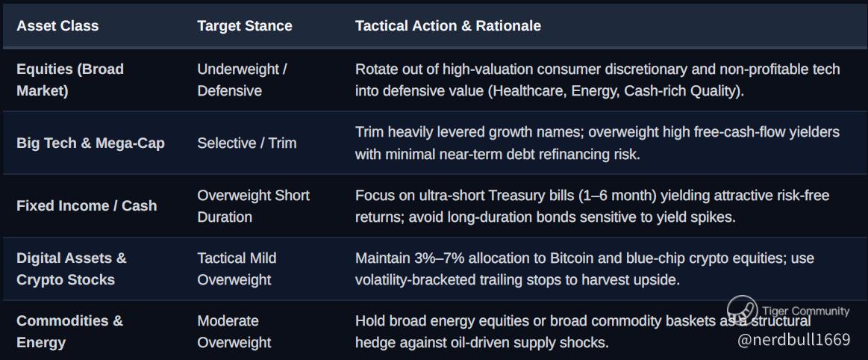Select the Fixed Income / Cash cell
Screen dimensions: 868x360
(x=87, y=205)
